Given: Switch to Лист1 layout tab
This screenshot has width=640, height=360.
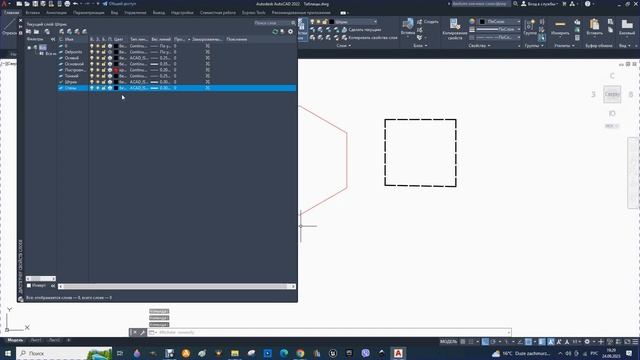Looking at the screenshot, I should (x=36, y=340).
